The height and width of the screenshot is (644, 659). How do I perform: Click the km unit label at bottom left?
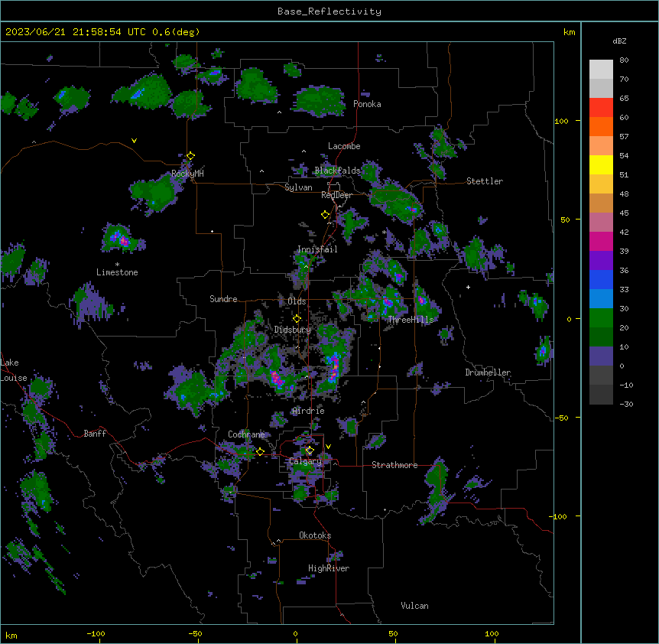point(11,635)
